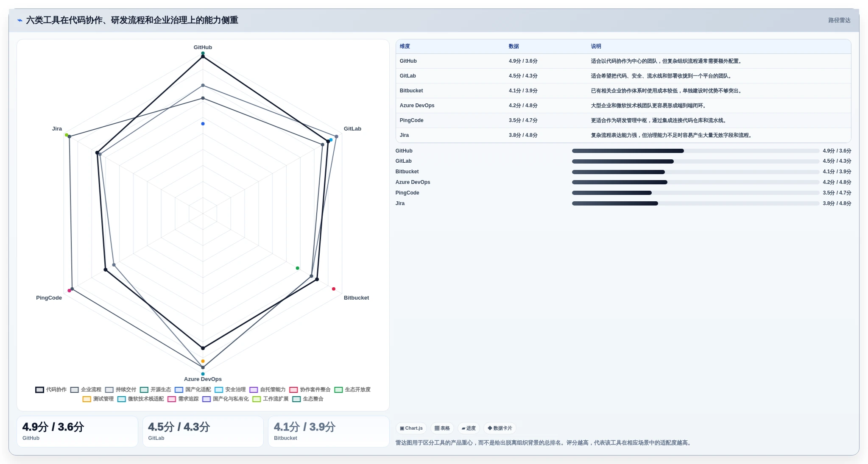Screen dimensions: 868x464
Task: Click the 4.2分 / 4.8分 cell in the table
Action: (523, 106)
